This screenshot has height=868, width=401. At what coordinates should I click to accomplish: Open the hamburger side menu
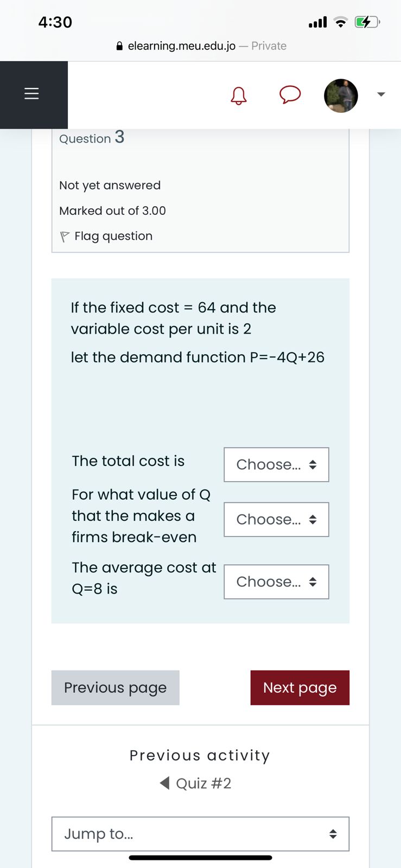[x=32, y=94]
